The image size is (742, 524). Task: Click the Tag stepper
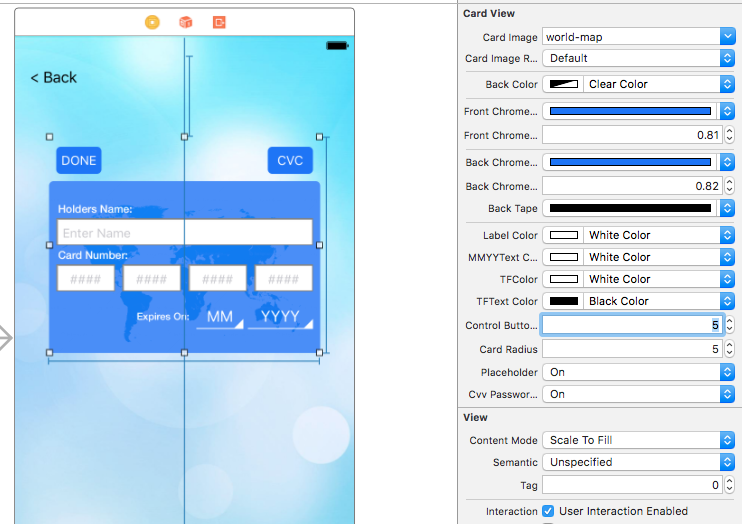click(x=729, y=485)
